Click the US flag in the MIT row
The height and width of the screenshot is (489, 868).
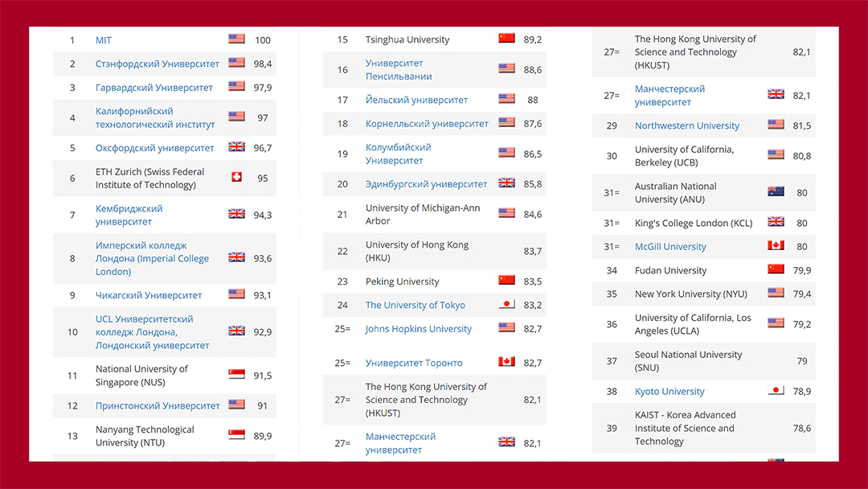(x=236, y=39)
